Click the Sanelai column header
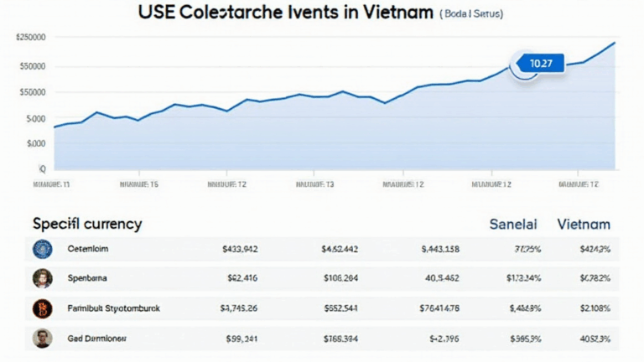Screen dimensions: 644x362 point(512,225)
